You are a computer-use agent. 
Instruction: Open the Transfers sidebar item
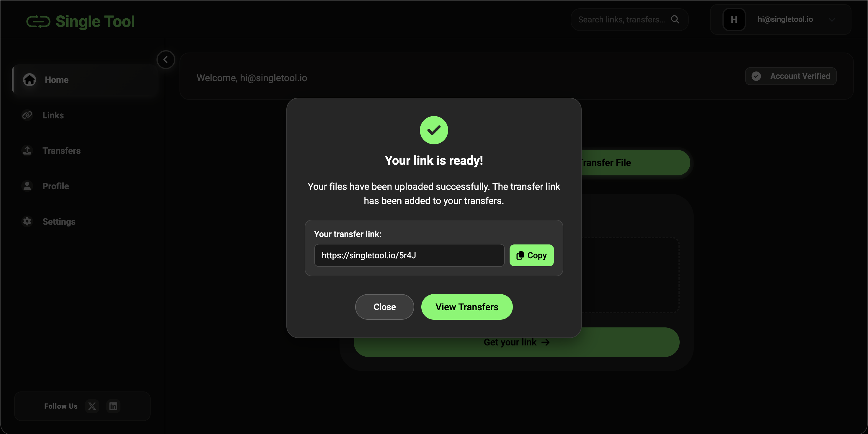[61, 151]
